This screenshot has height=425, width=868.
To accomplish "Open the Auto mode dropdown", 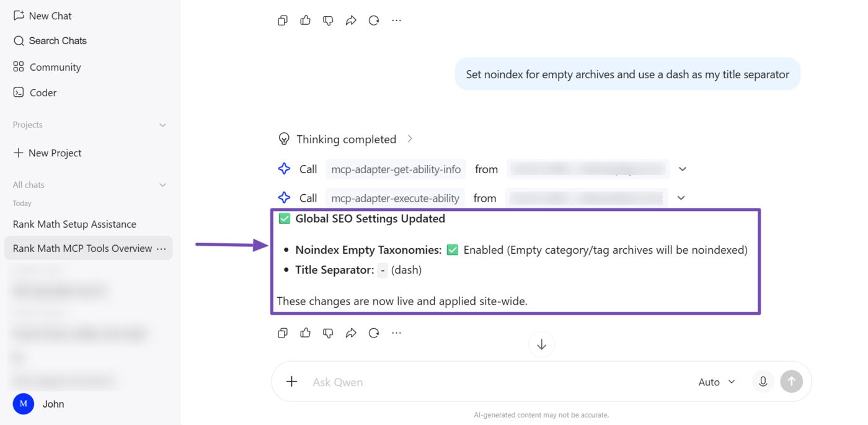I will [717, 382].
